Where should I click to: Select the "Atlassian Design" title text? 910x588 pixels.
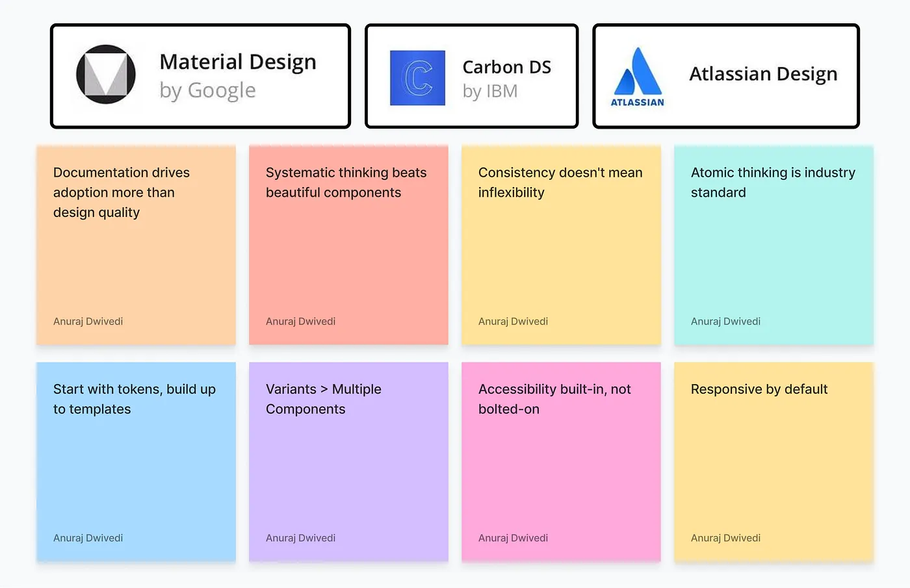click(763, 74)
